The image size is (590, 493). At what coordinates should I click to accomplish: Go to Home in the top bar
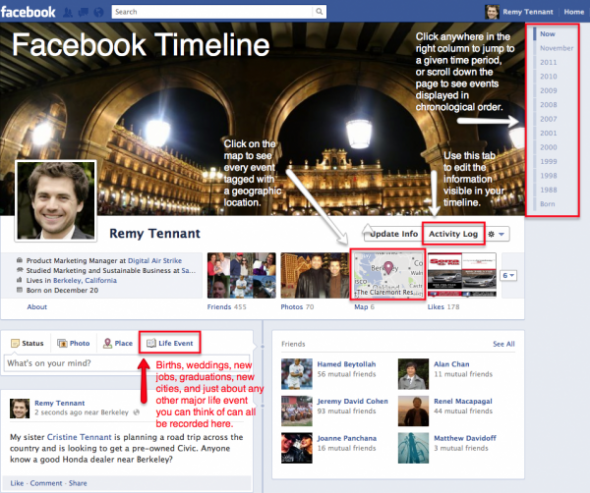574,12
